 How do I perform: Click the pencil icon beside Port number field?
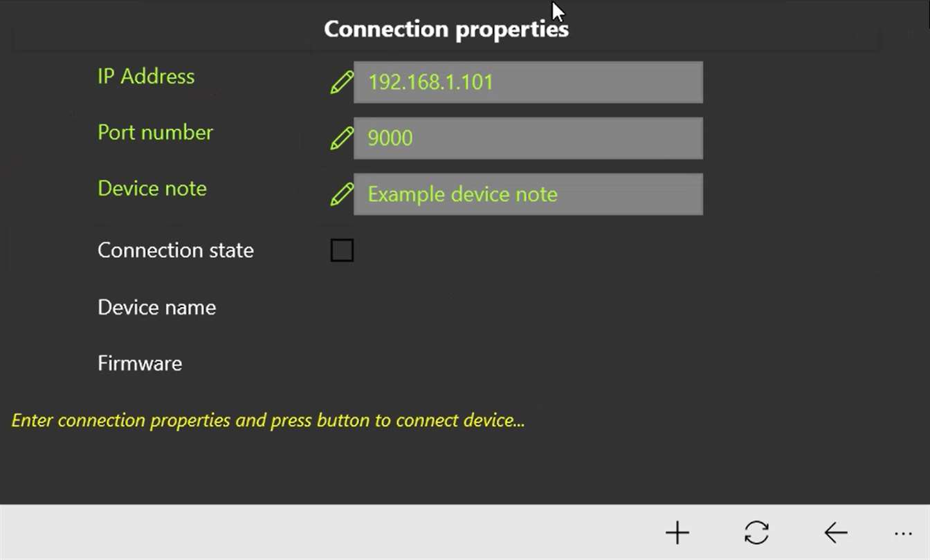click(x=341, y=139)
